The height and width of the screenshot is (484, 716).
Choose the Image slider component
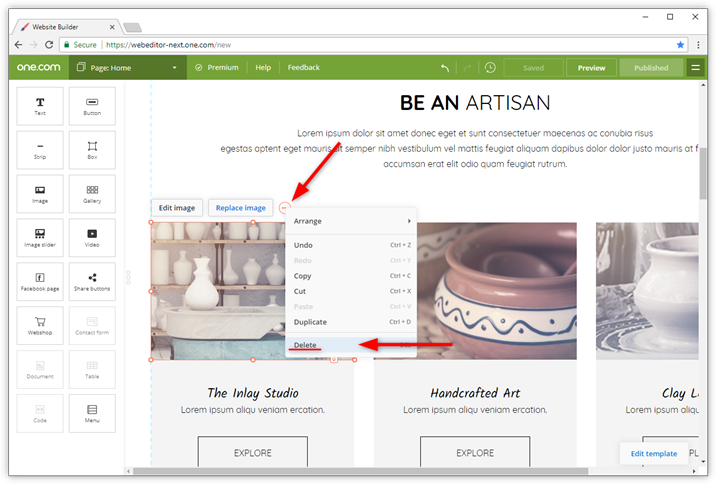pyautogui.click(x=40, y=238)
